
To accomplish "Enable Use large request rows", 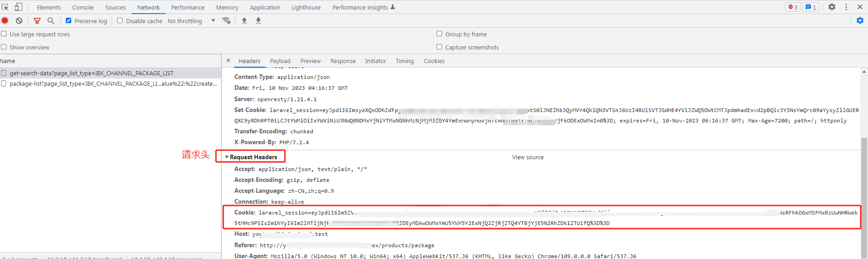I will pyautogui.click(x=4, y=34).
